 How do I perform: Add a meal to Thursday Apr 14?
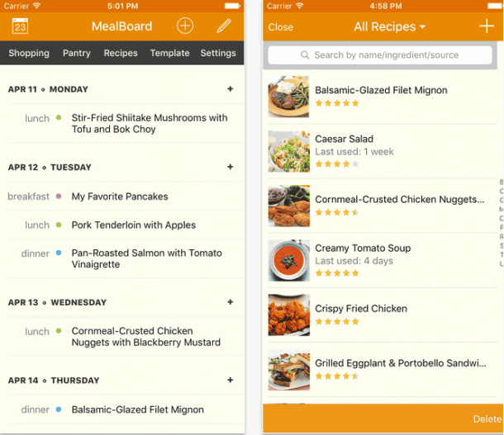(231, 381)
